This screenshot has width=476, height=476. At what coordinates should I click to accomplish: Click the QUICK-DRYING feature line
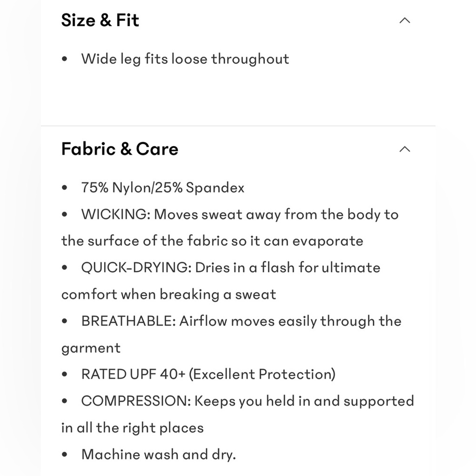[221, 281]
